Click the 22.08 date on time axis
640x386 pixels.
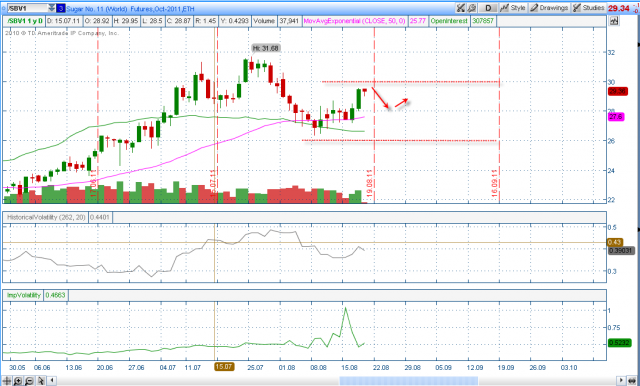coord(380,368)
